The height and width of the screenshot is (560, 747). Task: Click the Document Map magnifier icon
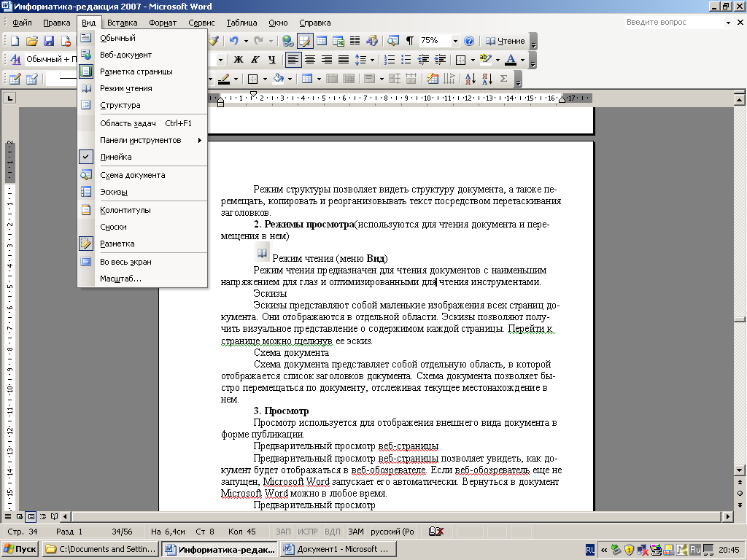tap(393, 41)
